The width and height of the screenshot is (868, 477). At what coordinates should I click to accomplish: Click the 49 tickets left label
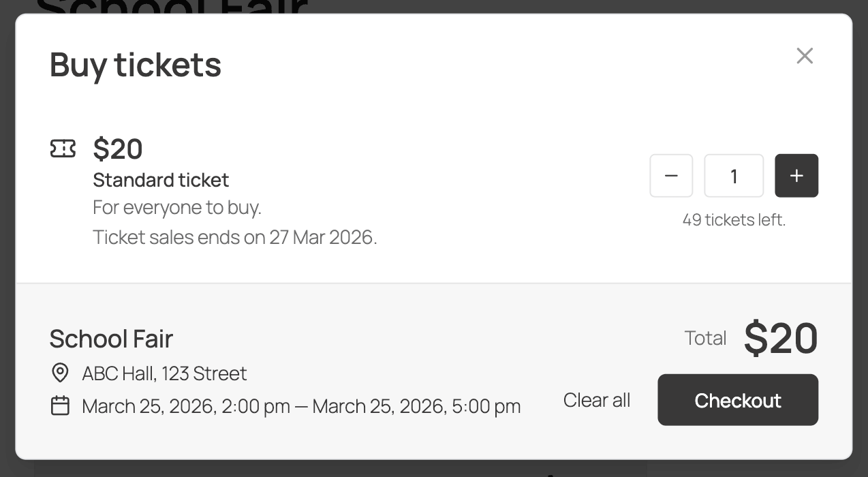point(734,219)
